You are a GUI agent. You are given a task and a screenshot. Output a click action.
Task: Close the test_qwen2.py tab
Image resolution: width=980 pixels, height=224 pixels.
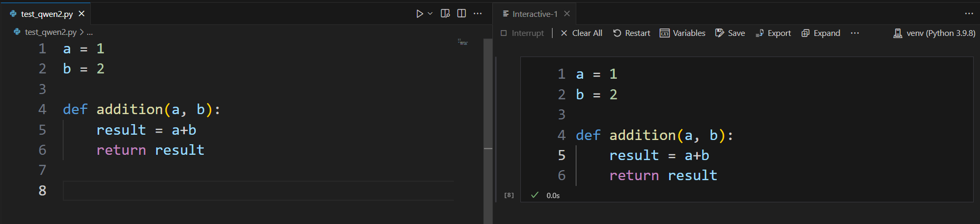pyautogui.click(x=81, y=14)
